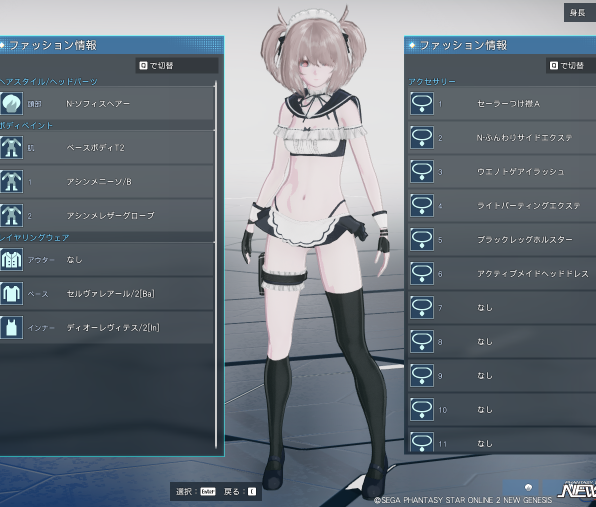
Task: Click accessory icon for slot 1 セーラーつけ襟A
Action: (x=422, y=103)
